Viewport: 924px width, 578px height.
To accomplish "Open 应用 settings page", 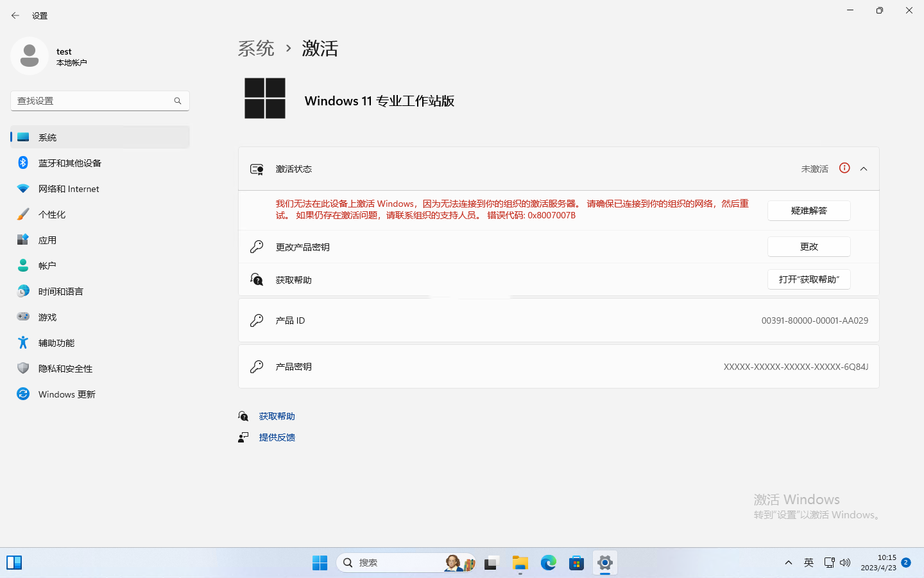I will click(100, 240).
